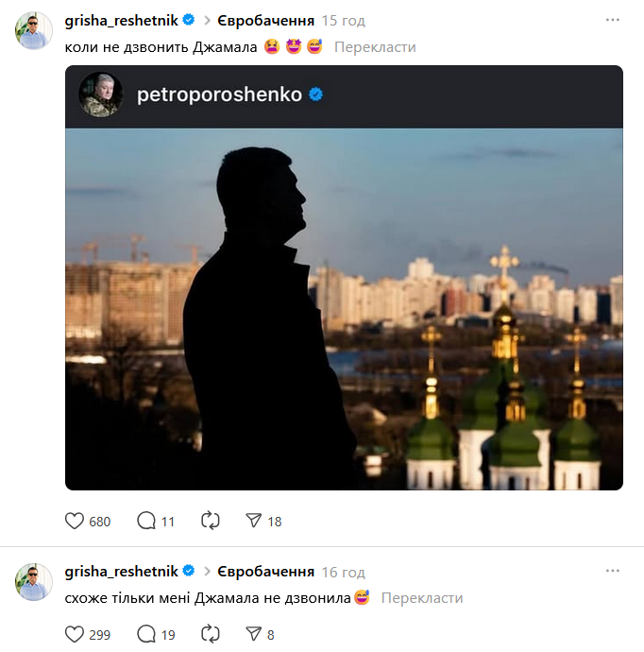Open more options menu on second post

[612, 572]
